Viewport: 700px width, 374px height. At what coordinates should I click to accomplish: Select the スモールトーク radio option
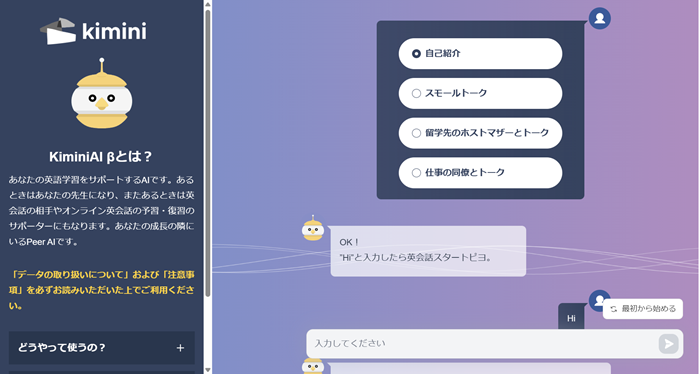(480, 93)
